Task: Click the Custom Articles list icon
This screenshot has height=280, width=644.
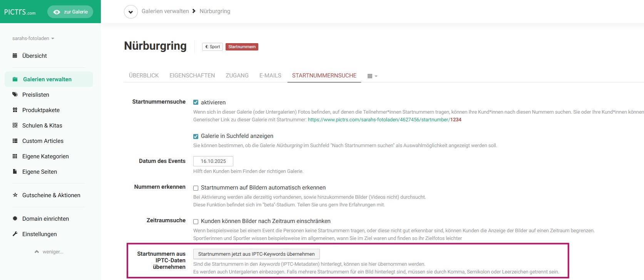Action: [x=15, y=141]
